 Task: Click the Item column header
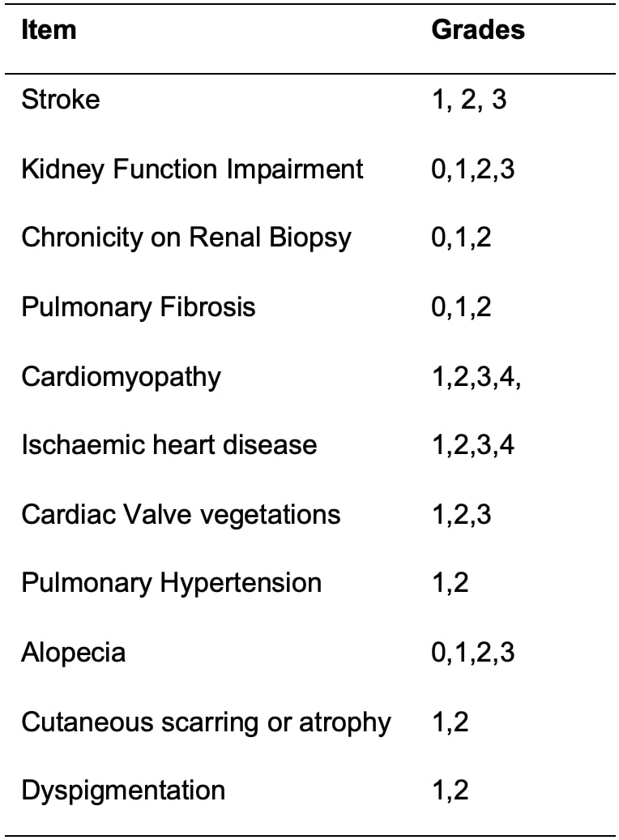[49, 30]
